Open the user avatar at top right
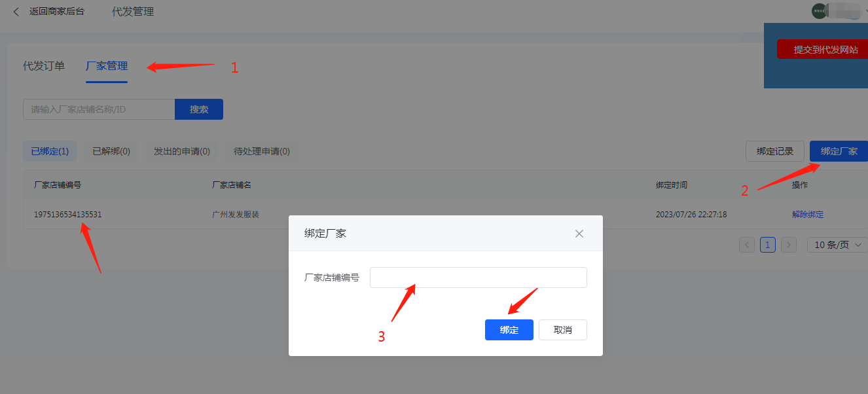Image resolution: width=868 pixels, height=394 pixels. [x=819, y=11]
